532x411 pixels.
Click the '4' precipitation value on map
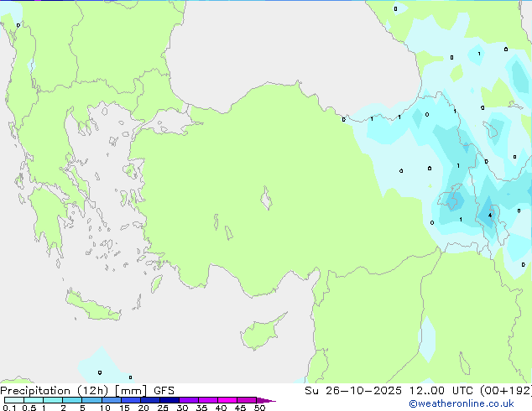tap(490, 216)
